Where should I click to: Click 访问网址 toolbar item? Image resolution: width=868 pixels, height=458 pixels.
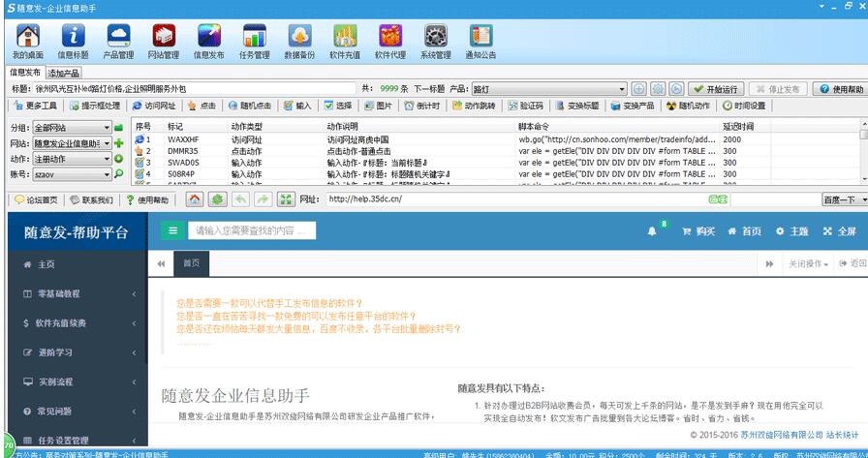(x=154, y=106)
